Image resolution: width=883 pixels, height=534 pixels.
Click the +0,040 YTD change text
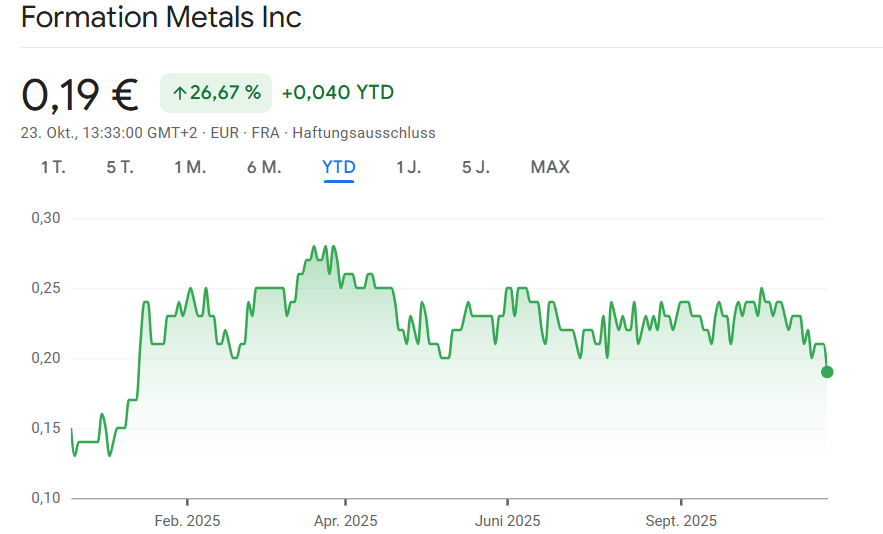pyautogui.click(x=338, y=93)
